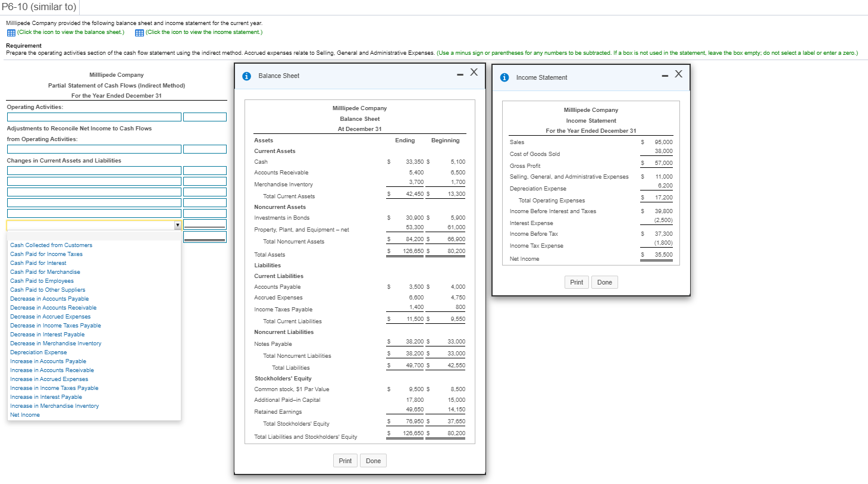Close the Balance Sheet popup
868x484 pixels.
pos(474,72)
